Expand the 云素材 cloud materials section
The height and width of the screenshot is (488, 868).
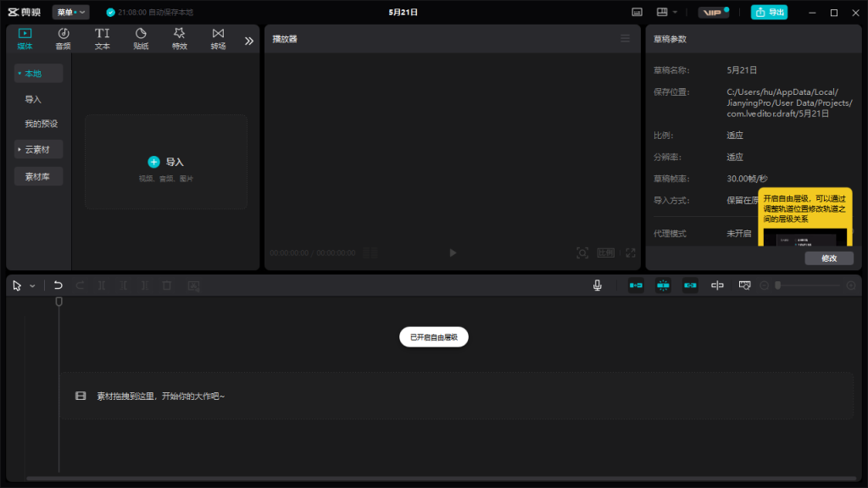(x=38, y=149)
